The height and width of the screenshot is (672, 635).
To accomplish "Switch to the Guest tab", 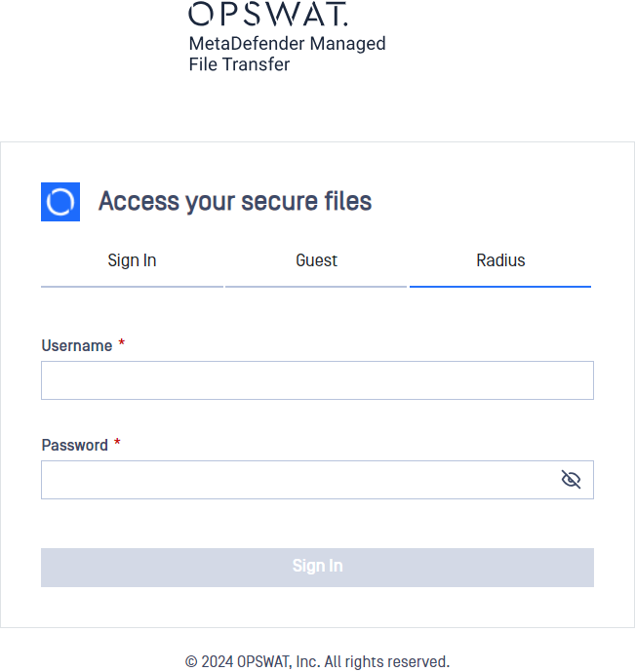I will coord(316,260).
